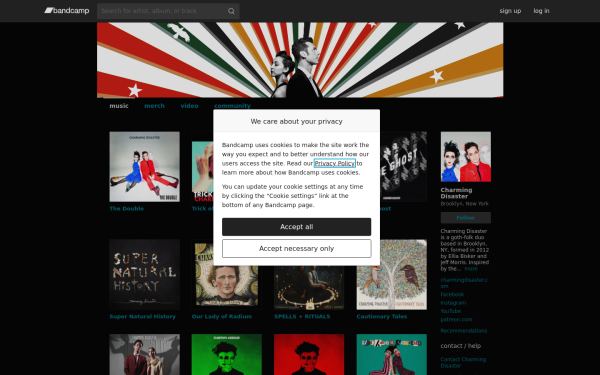The image size is (600, 375).
Task: Switch to the merch tab
Action: pyautogui.click(x=154, y=106)
